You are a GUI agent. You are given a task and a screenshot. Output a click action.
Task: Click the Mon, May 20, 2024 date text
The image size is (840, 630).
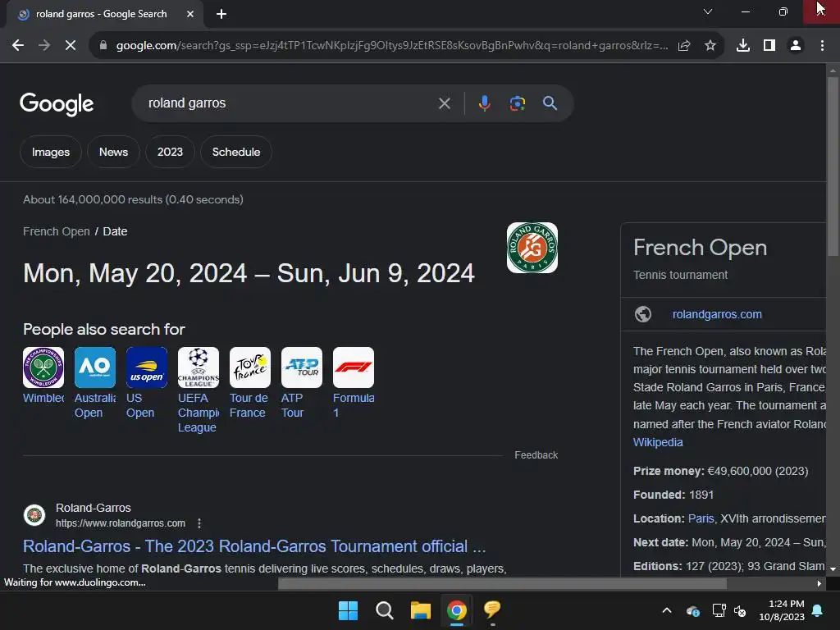pos(135,273)
